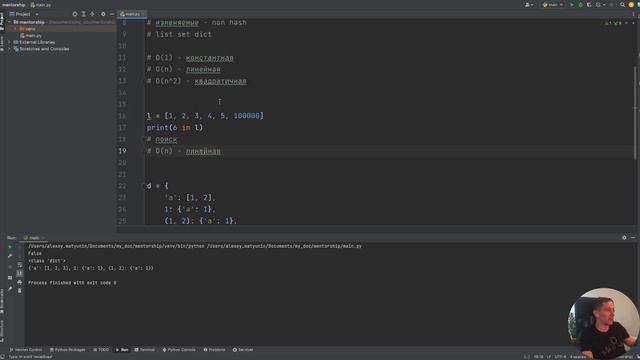Viewport: 640px width, 360px height.
Task: Open the profiler icon in top toolbar
Action: pos(598,5)
